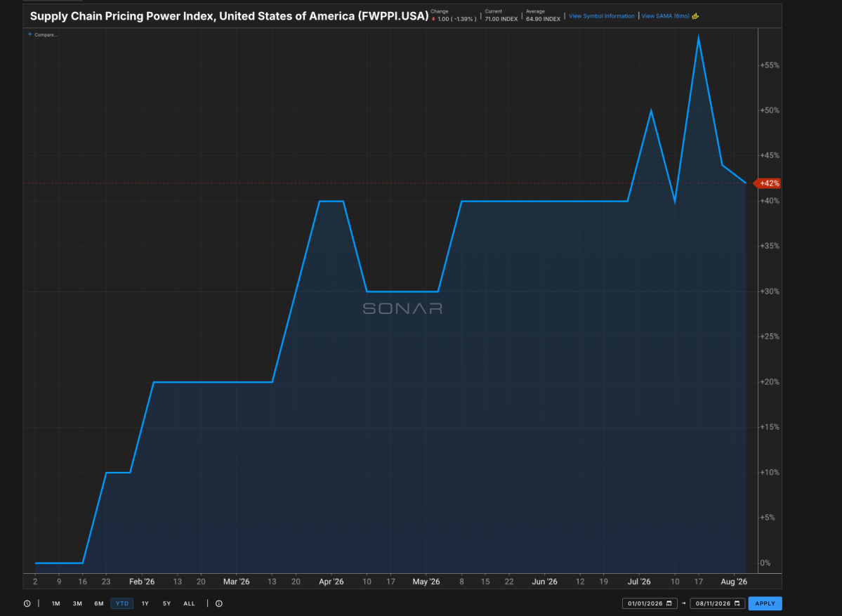The width and height of the screenshot is (842, 616).
Task: Click the blue APPLY button
Action: (765, 603)
